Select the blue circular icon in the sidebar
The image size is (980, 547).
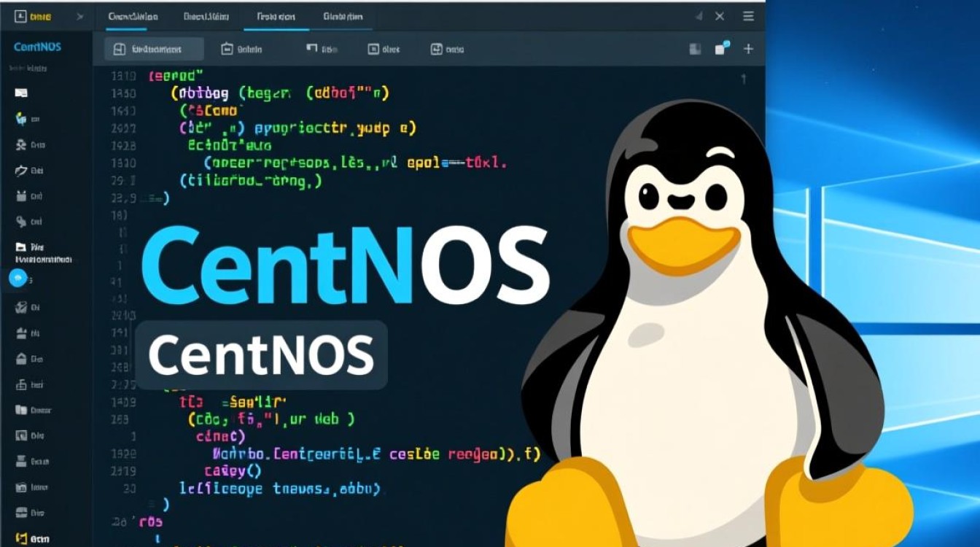point(17,278)
